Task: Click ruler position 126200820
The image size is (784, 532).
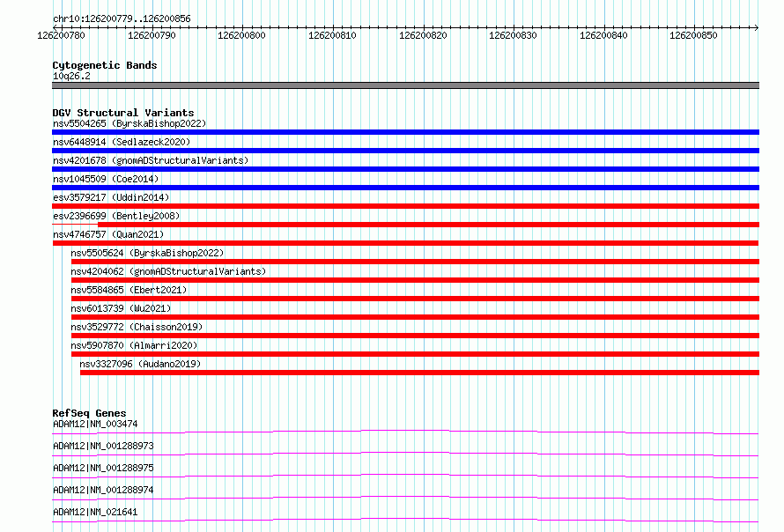Action: pos(423,35)
